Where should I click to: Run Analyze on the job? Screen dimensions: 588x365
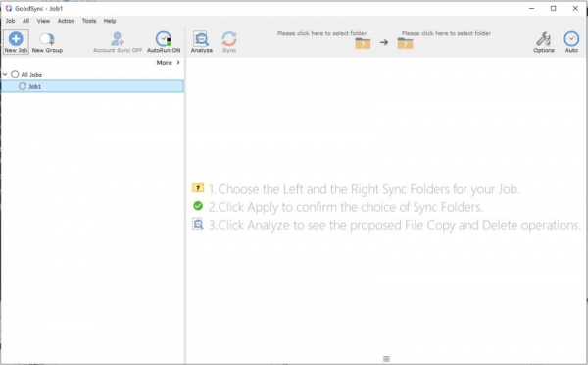tap(202, 42)
